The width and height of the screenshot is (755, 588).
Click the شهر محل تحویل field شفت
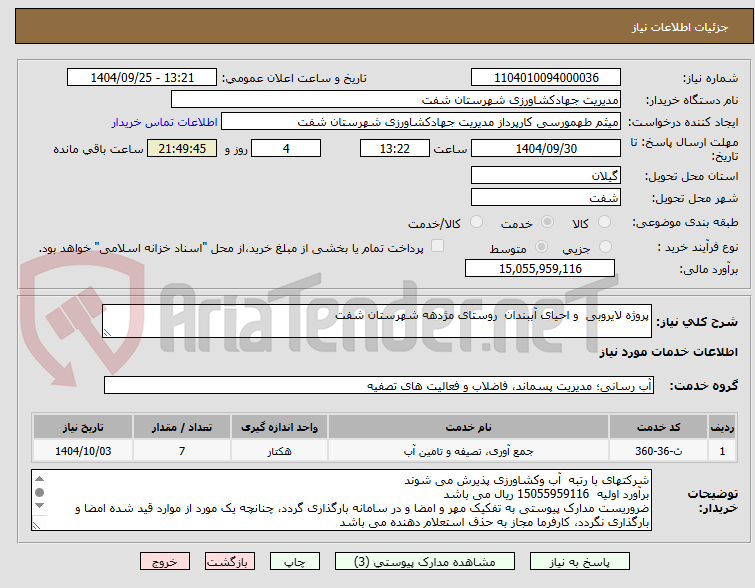click(x=546, y=197)
